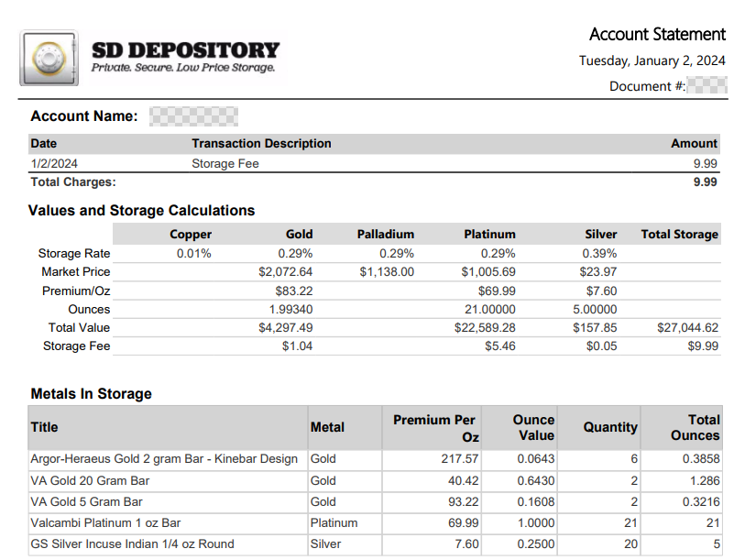Select the Argor-Heraeus Gold 2 gram Bar row title
Viewport: 734px width, 560px height.
pyautogui.click(x=164, y=459)
